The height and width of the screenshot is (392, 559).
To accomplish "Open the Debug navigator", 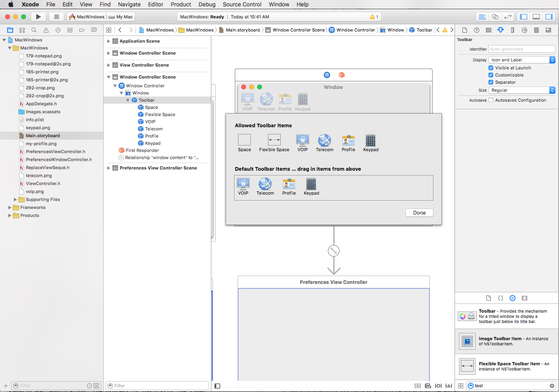I will 70,30.
